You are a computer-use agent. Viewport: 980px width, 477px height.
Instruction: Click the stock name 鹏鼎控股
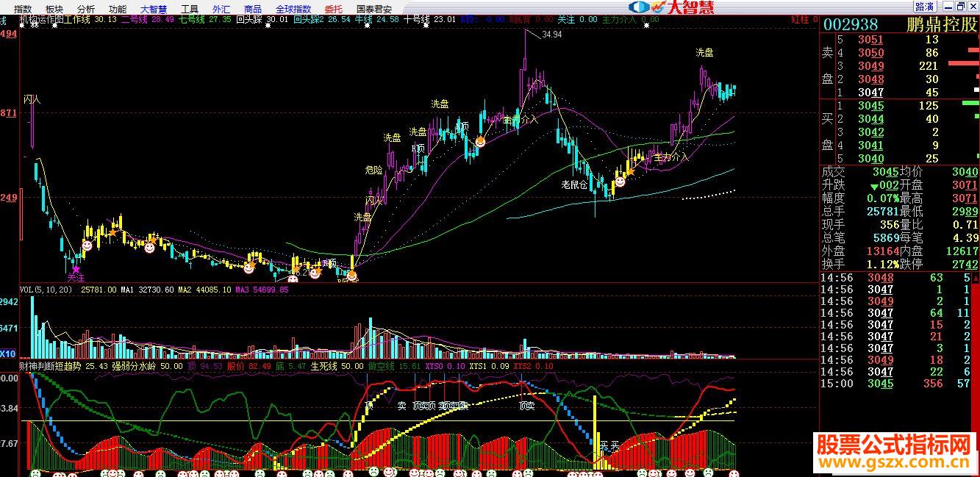[943, 25]
